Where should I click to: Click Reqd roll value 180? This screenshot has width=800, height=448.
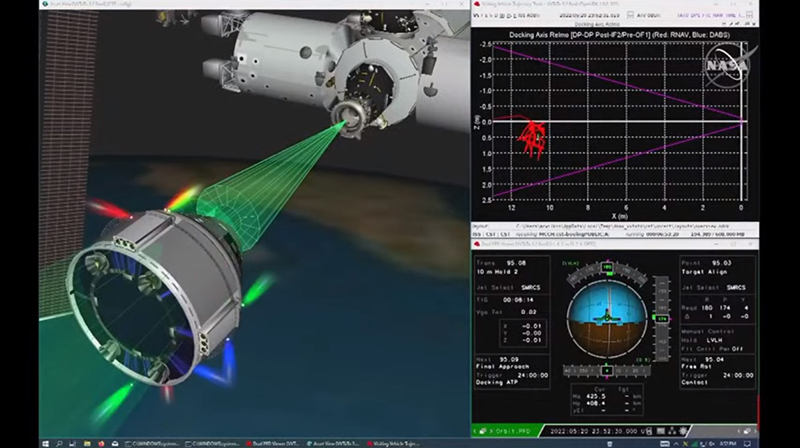[707, 308]
